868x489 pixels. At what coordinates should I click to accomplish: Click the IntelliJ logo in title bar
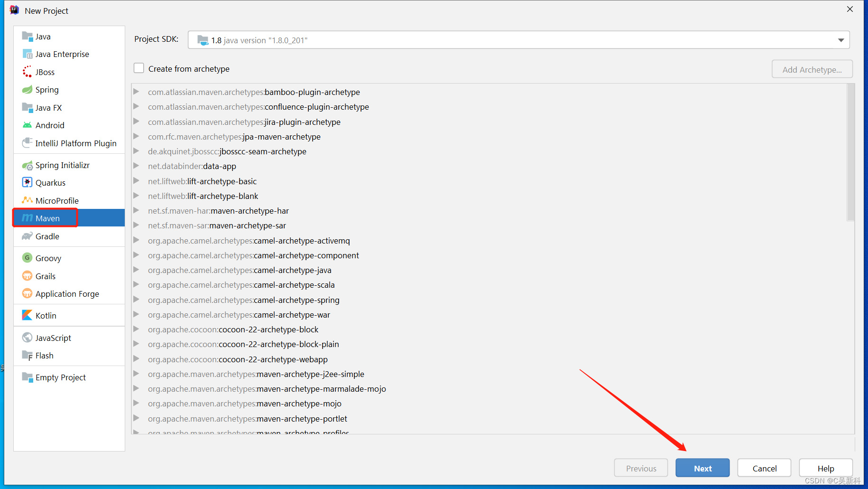click(14, 10)
